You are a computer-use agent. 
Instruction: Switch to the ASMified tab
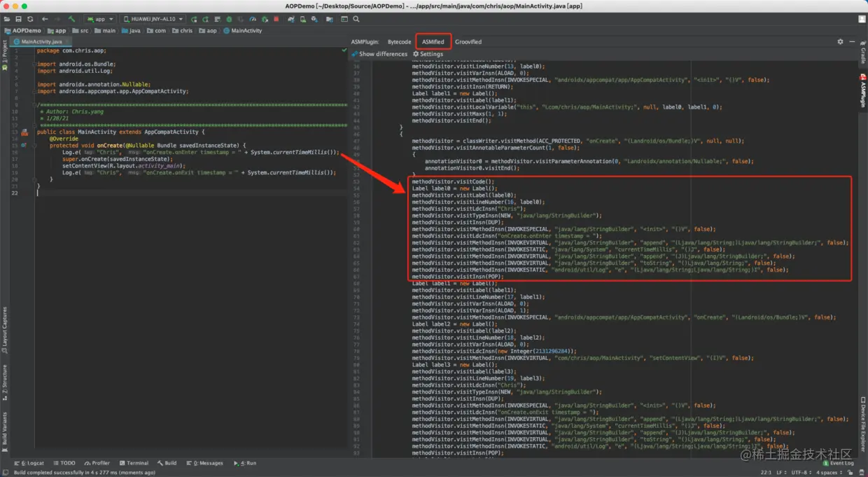(x=433, y=42)
